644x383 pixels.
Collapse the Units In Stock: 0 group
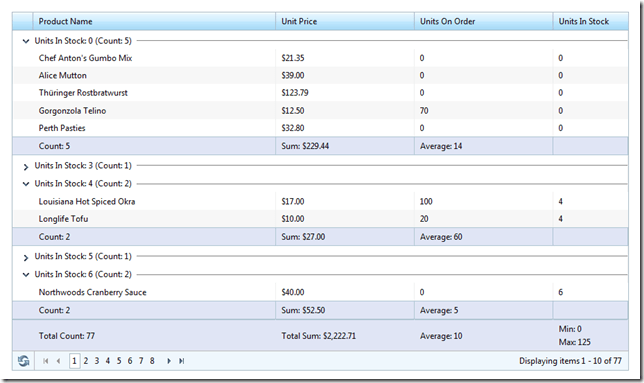(x=26, y=41)
